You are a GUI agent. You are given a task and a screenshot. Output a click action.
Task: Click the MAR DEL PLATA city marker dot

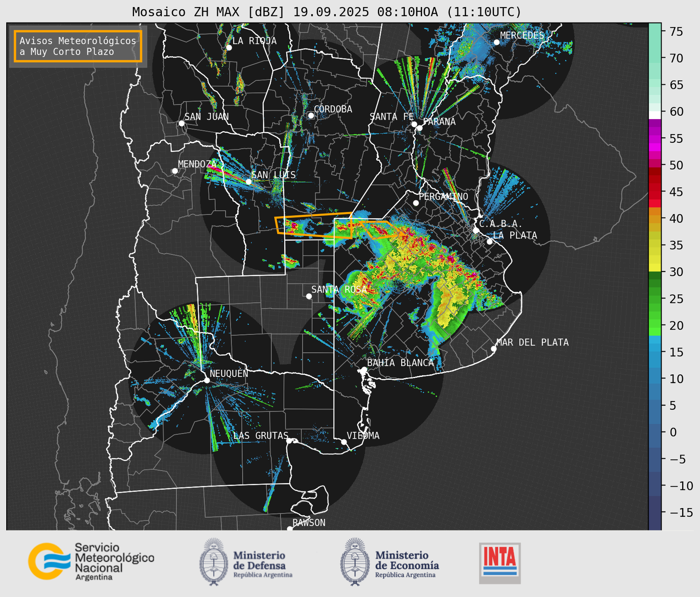(x=493, y=349)
